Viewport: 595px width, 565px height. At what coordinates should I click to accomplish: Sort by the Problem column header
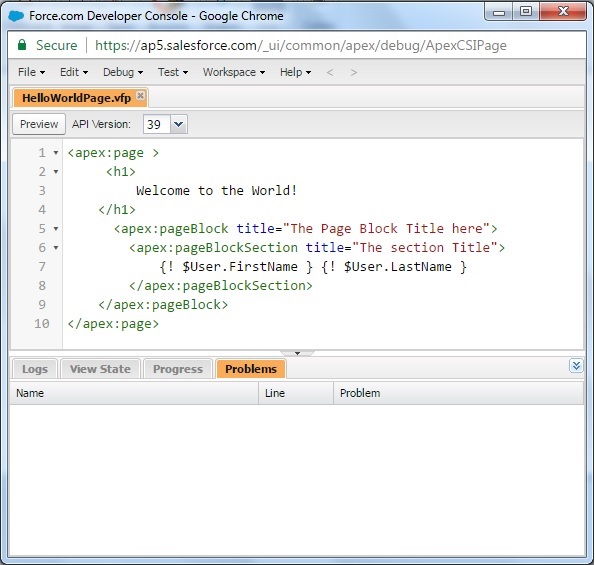click(x=458, y=393)
